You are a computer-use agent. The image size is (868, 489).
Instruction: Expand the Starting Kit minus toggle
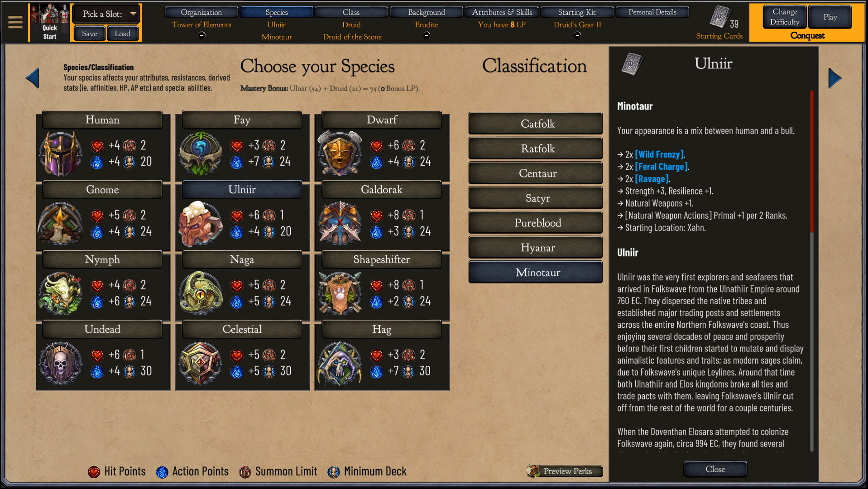[577, 35]
